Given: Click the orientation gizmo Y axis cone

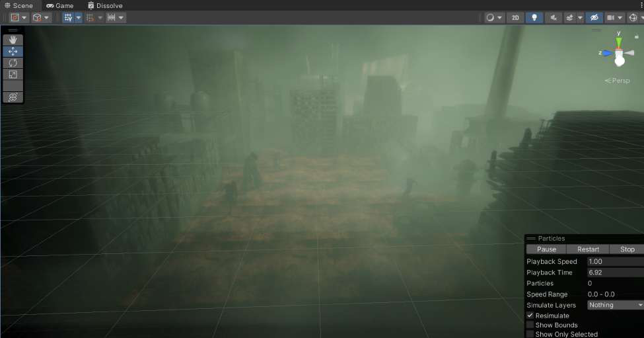Looking at the screenshot, I should 618,42.
